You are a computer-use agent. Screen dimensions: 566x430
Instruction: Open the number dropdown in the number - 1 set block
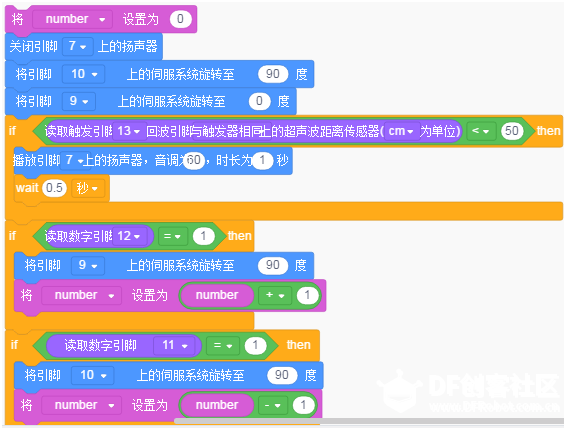coord(82,405)
